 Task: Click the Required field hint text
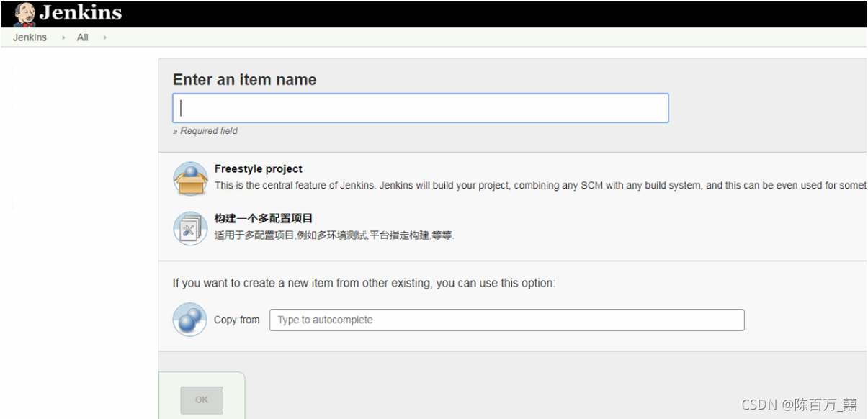[x=205, y=131]
